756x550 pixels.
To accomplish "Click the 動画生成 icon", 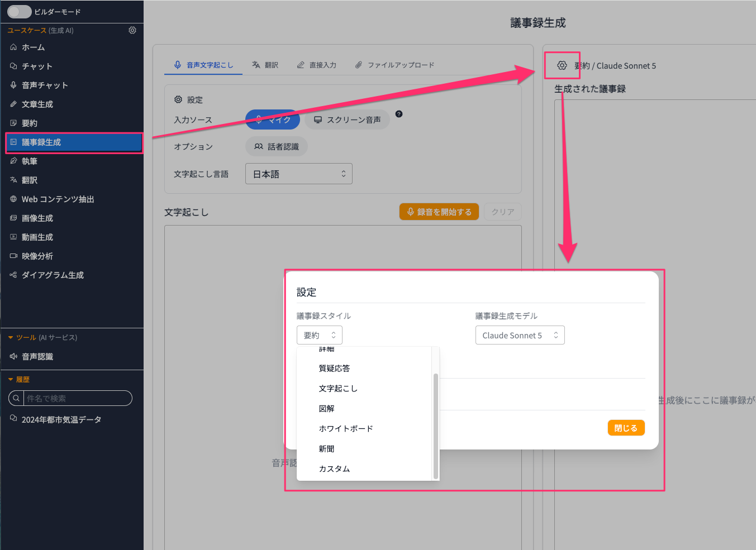I will [x=13, y=237].
